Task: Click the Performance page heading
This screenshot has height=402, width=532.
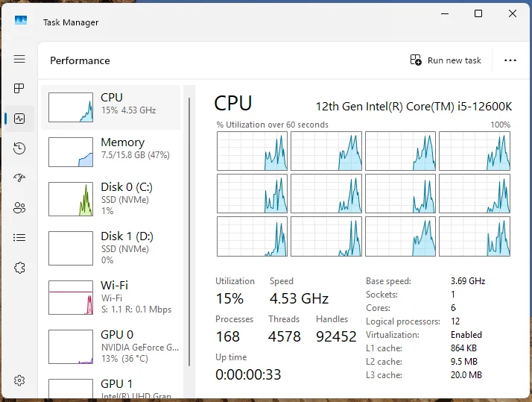Action: [x=80, y=60]
